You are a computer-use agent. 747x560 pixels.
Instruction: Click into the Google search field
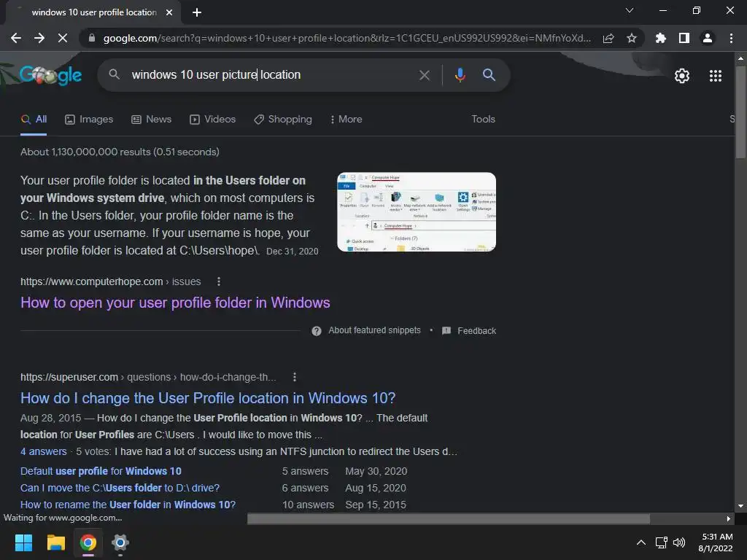point(271,75)
